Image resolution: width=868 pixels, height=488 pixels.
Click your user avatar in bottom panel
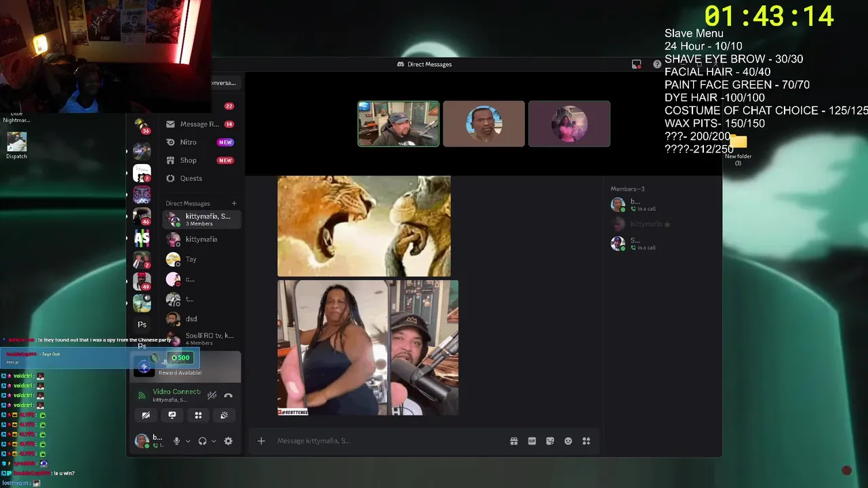pos(141,441)
